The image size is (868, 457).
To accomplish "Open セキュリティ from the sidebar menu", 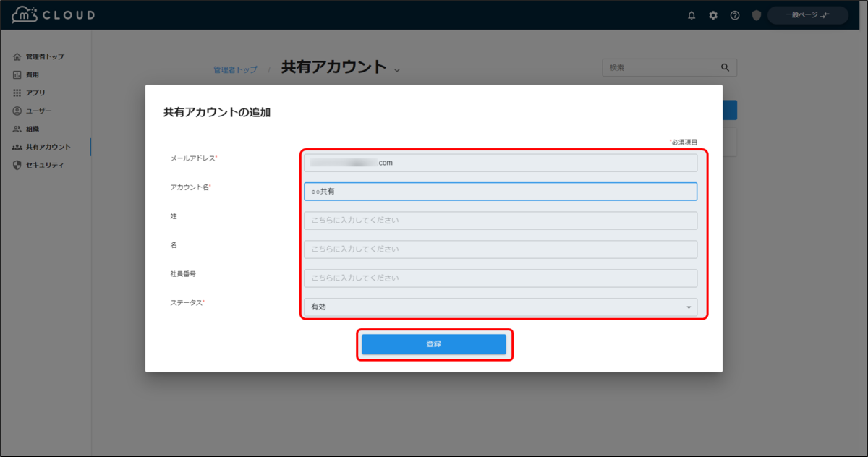I will coord(46,164).
